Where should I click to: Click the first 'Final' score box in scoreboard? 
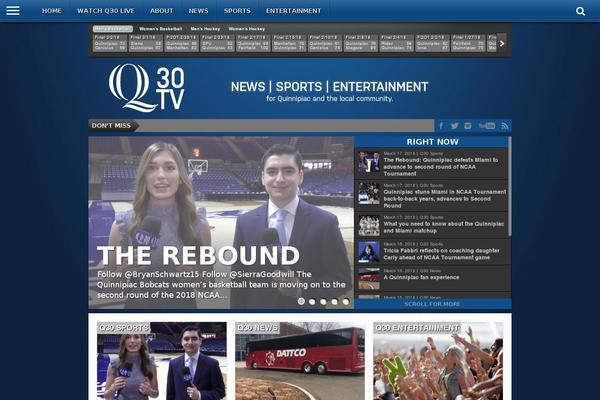(110, 43)
